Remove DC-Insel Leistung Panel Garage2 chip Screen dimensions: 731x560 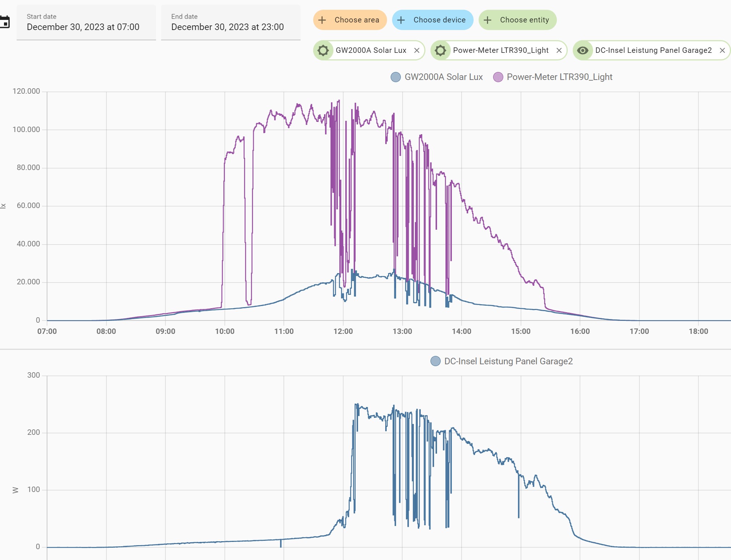click(722, 50)
